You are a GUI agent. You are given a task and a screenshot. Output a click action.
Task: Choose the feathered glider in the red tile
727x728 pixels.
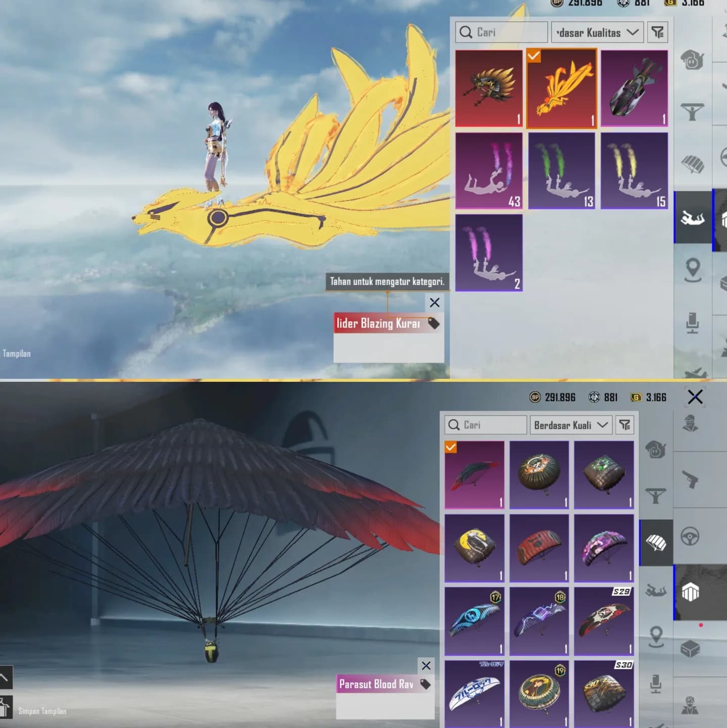tap(489, 88)
